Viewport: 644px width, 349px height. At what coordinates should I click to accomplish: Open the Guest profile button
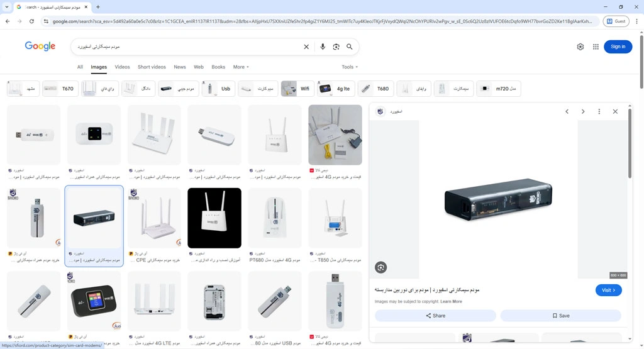point(616,21)
